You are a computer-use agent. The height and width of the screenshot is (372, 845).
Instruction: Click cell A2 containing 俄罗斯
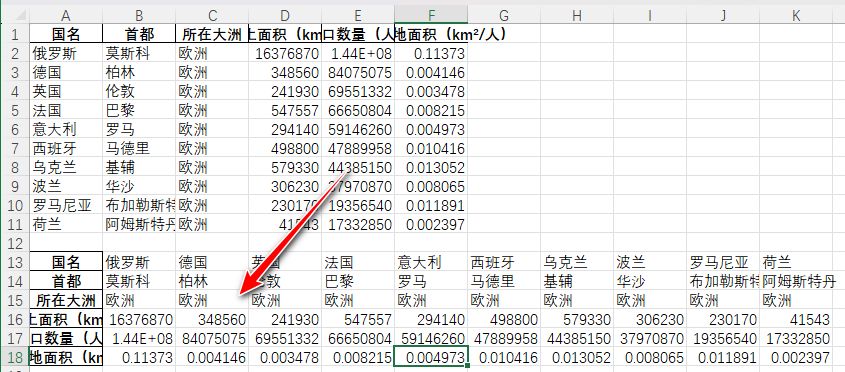[x=66, y=53]
